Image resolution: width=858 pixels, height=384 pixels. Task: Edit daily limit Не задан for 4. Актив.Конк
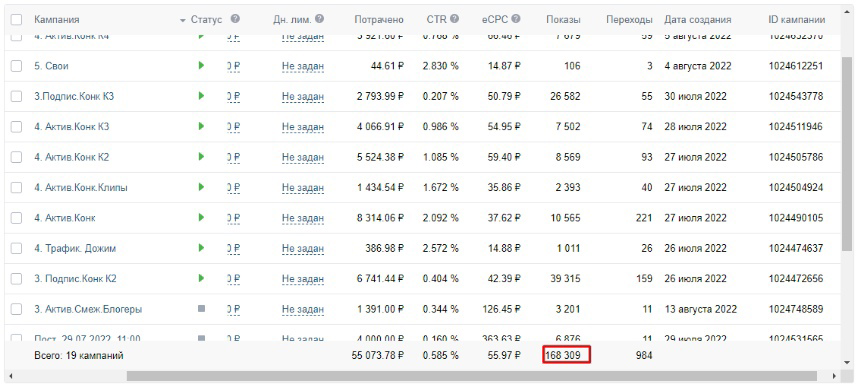click(303, 218)
